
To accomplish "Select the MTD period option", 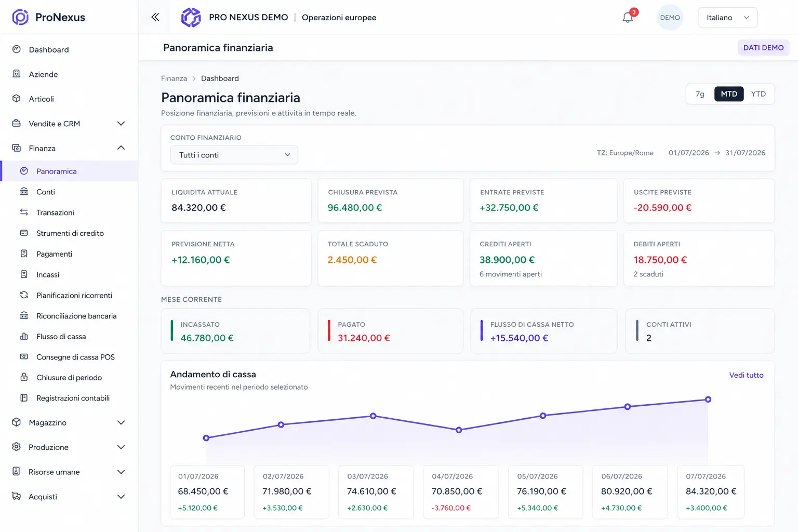I will point(729,94).
